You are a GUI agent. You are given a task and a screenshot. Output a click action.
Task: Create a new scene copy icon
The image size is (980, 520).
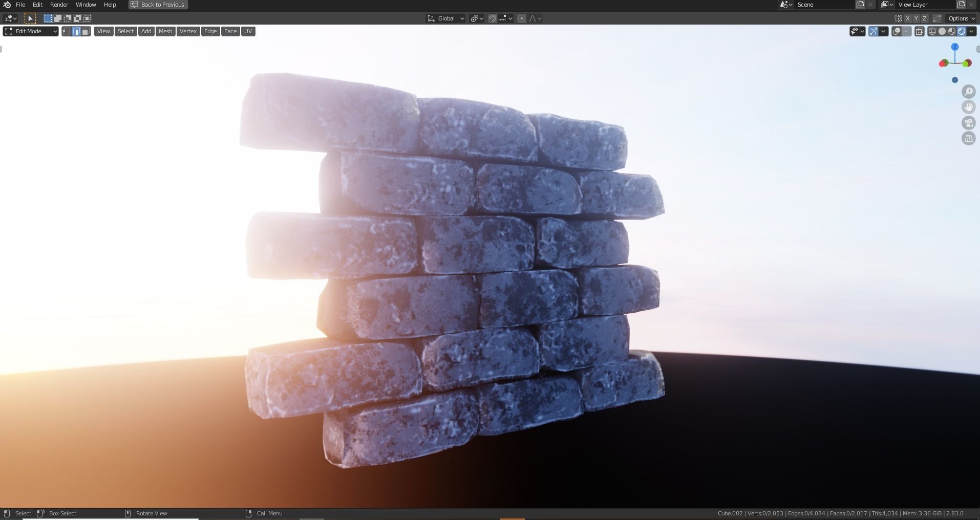click(860, 5)
